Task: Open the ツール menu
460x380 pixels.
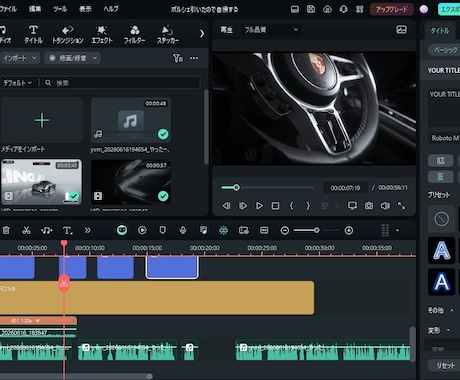Action: point(60,9)
